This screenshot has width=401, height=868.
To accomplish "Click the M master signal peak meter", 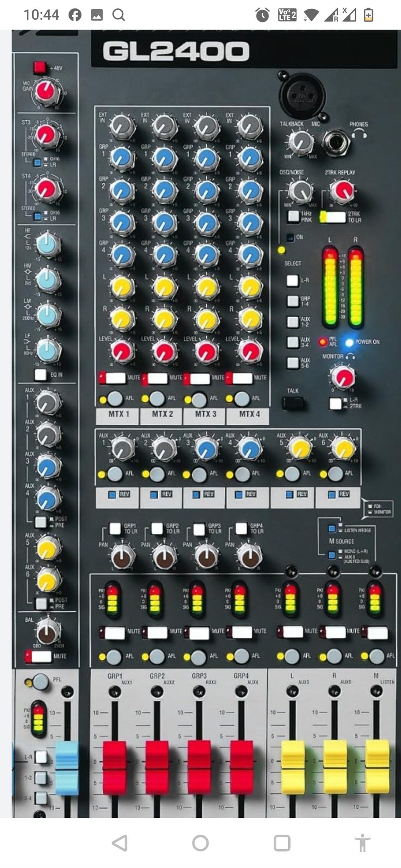I will point(375,598).
